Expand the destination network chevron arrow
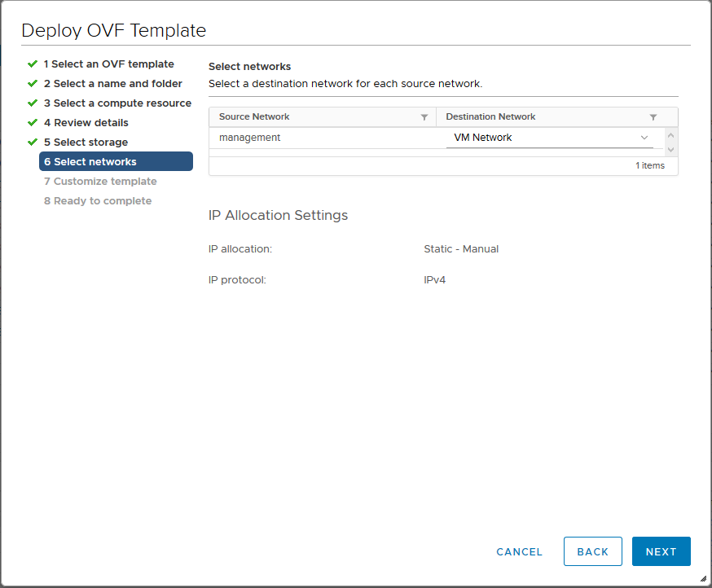Screen dimensions: 712x588 [x=644, y=138]
